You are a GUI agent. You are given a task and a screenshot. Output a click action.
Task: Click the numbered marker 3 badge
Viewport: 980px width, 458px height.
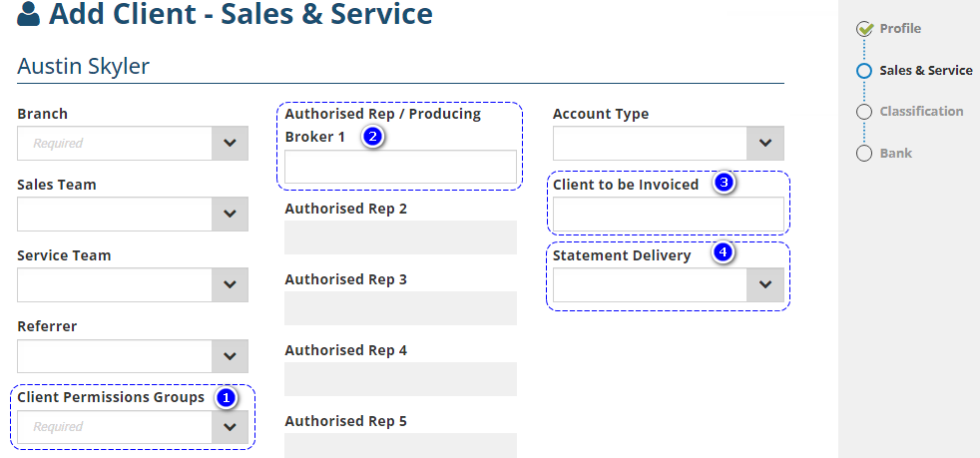point(725,184)
